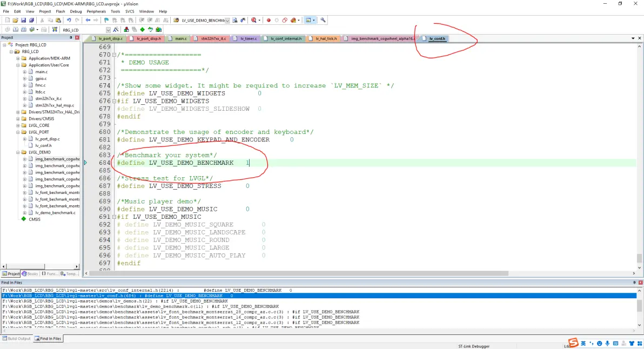The image size is (644, 349).
Task: Click the Insert breakpoint red dot icon
Action: [269, 21]
